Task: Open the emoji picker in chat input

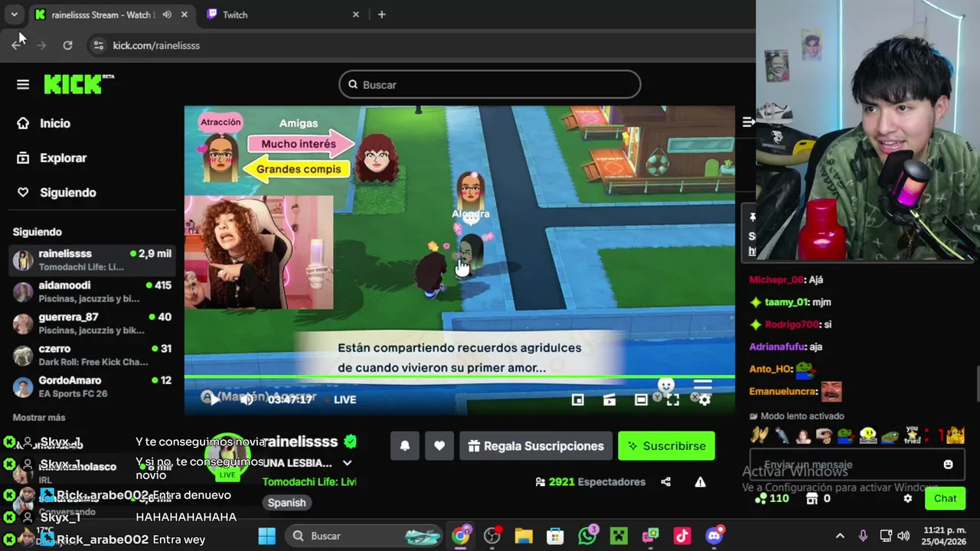Action: pos(949,465)
